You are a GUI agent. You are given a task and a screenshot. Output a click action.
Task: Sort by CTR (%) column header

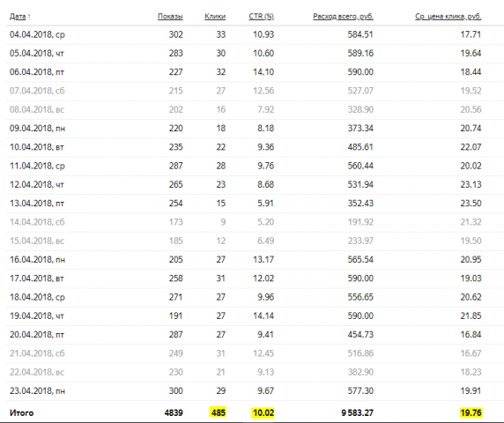point(262,17)
